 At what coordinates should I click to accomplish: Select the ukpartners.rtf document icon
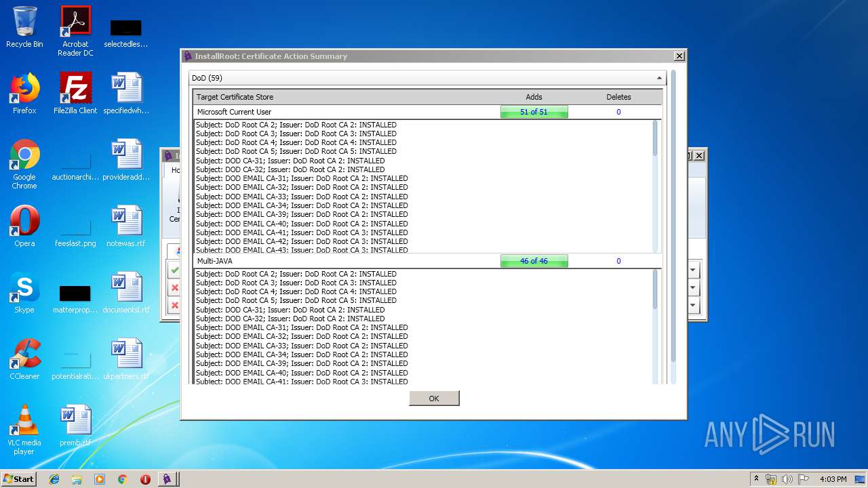[x=126, y=359]
